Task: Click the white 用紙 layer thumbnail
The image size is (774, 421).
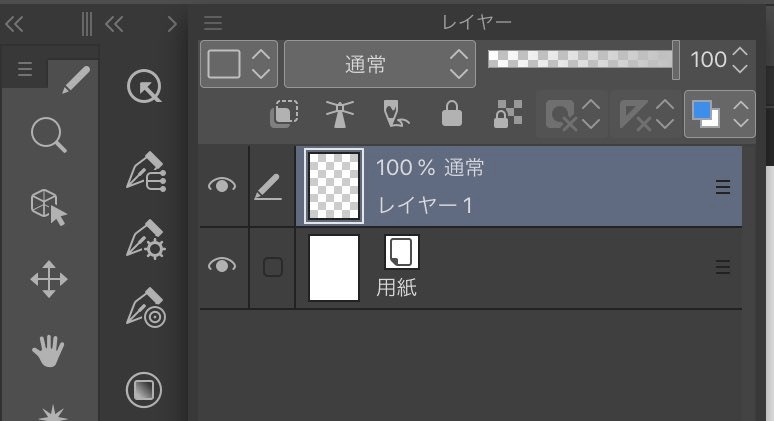Action: point(333,267)
